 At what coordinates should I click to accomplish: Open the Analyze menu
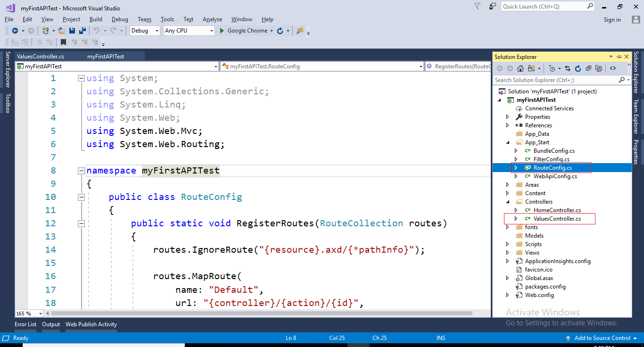[212, 19]
